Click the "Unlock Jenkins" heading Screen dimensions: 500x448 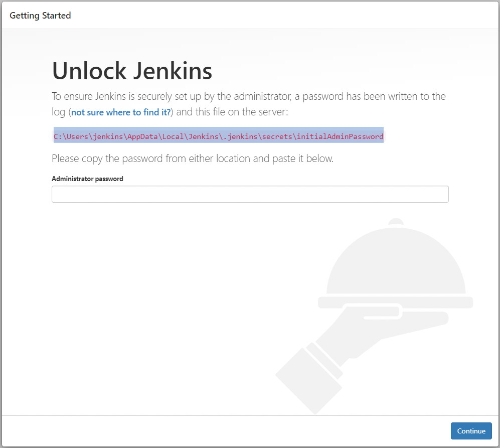pyautogui.click(x=132, y=71)
